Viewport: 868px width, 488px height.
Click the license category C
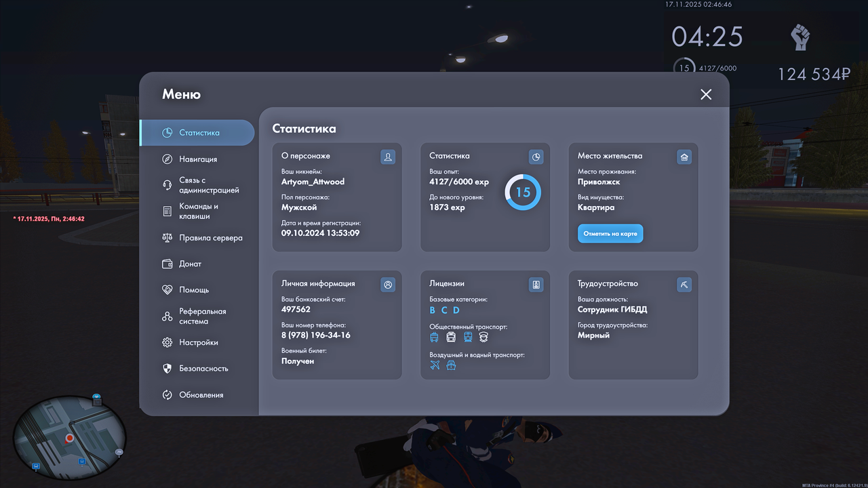(x=444, y=310)
